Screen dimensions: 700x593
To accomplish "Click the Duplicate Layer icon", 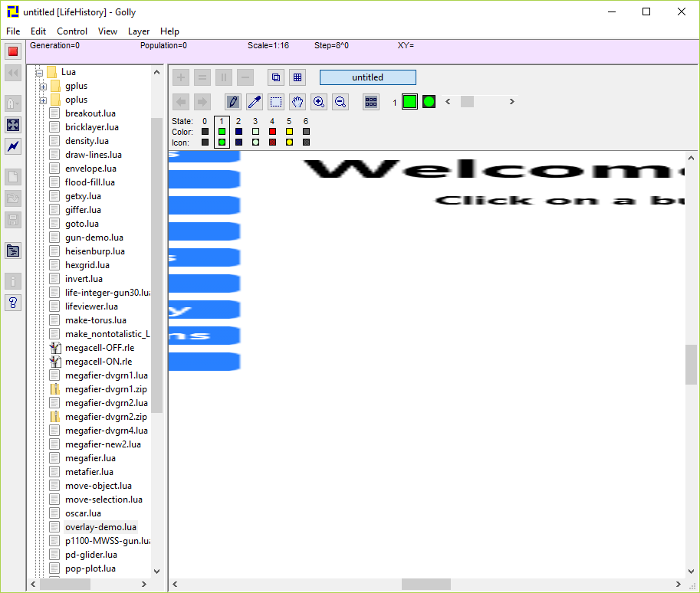I will click(x=224, y=77).
